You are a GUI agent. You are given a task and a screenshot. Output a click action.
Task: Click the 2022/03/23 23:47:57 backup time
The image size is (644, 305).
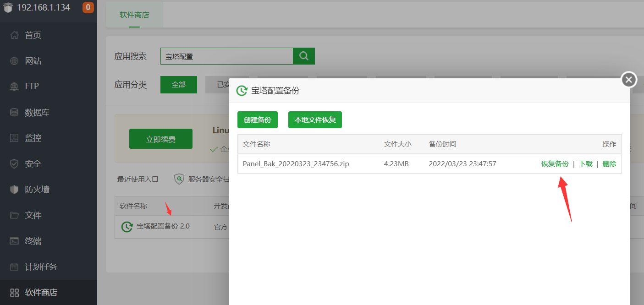[462, 163]
